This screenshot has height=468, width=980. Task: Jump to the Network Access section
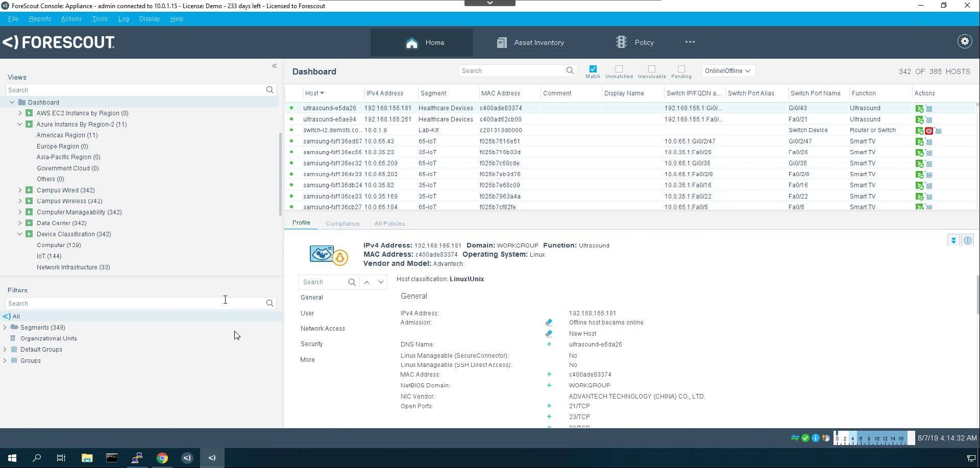tap(323, 329)
